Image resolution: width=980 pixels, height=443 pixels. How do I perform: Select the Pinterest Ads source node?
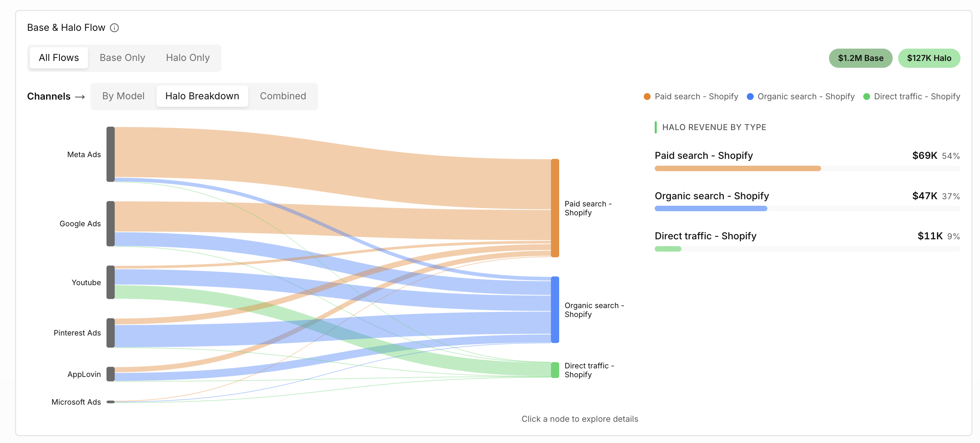tap(110, 333)
